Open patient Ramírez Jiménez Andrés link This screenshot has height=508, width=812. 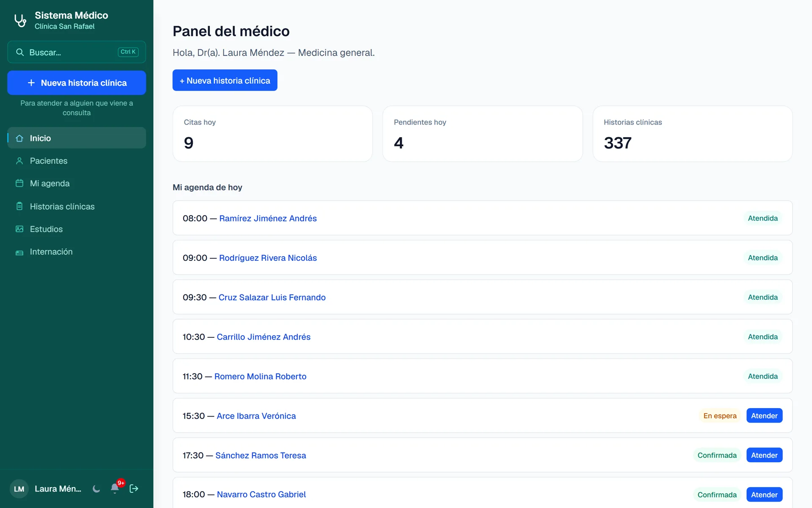pyautogui.click(x=268, y=218)
